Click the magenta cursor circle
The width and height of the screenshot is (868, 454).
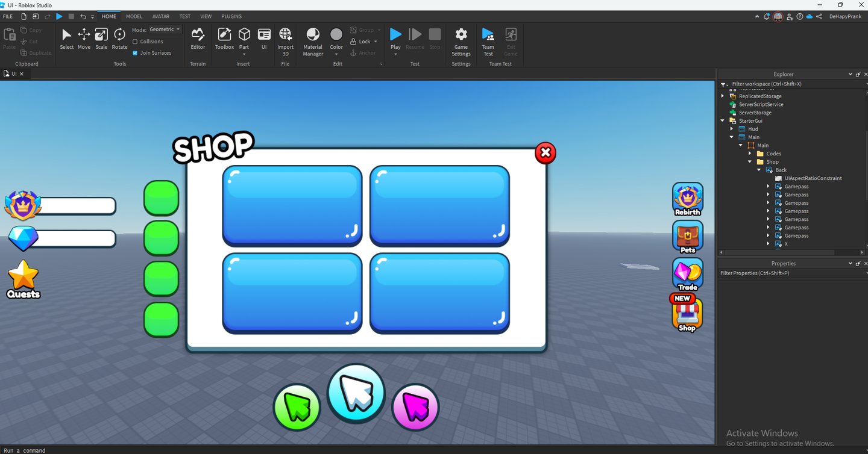(x=415, y=408)
